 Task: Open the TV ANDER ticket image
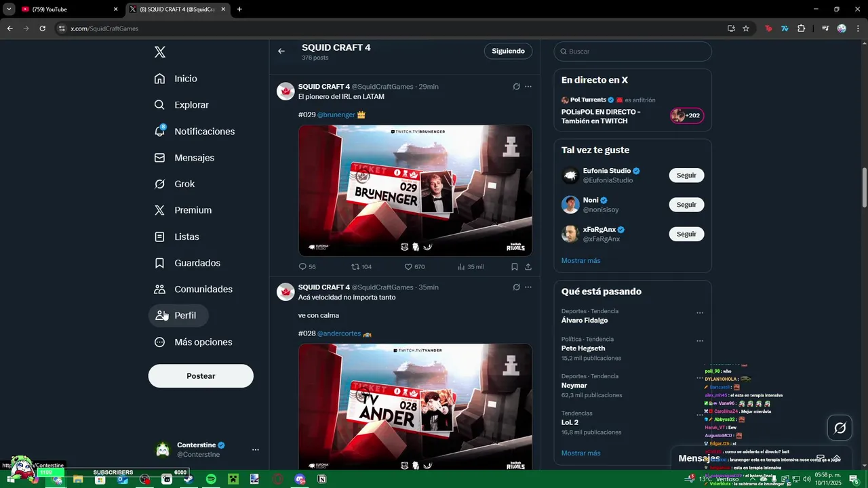pos(415,407)
